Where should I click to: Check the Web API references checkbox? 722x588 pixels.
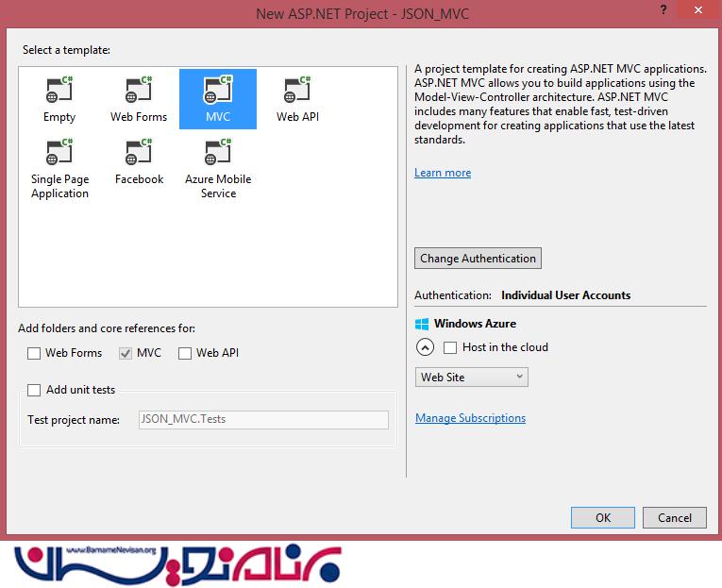click(185, 354)
